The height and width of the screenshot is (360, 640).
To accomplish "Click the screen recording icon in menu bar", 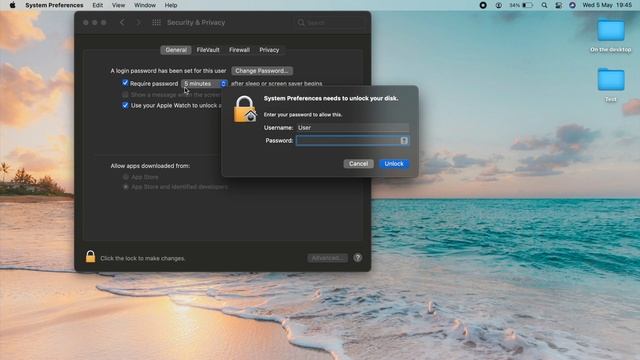I will point(483,5).
